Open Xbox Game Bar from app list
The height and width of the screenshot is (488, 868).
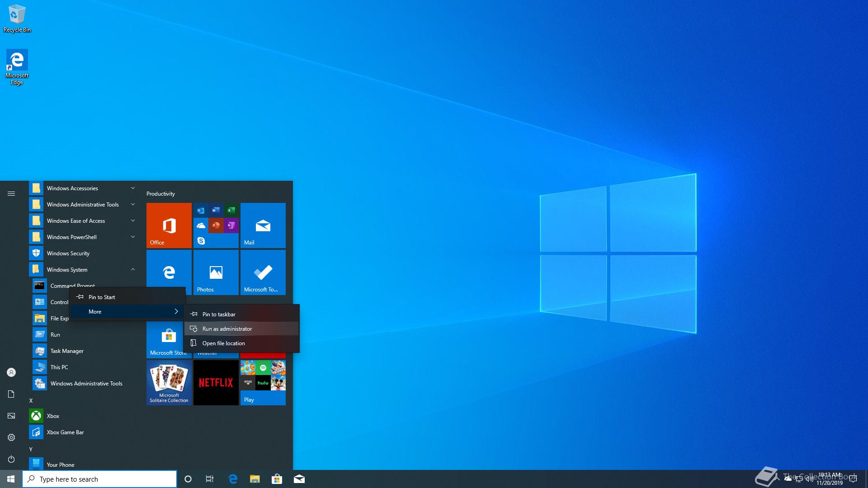coord(83,432)
